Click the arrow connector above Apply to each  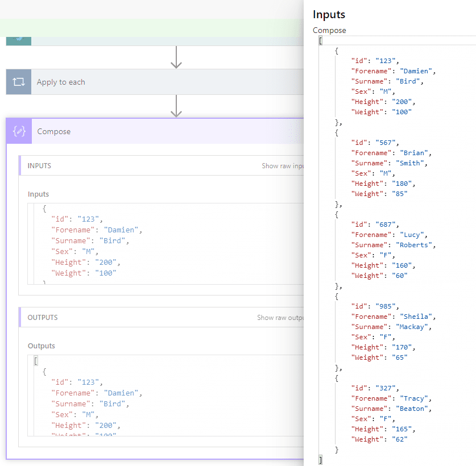click(176, 57)
